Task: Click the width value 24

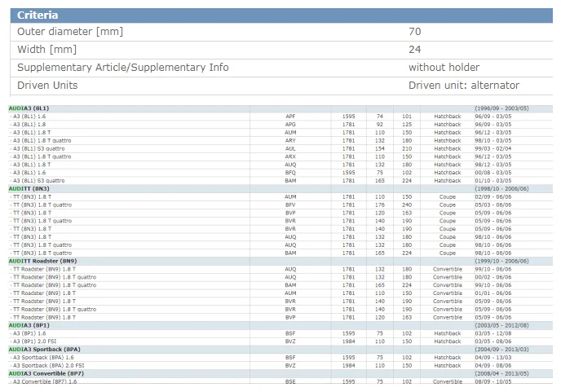Action: [x=415, y=50]
